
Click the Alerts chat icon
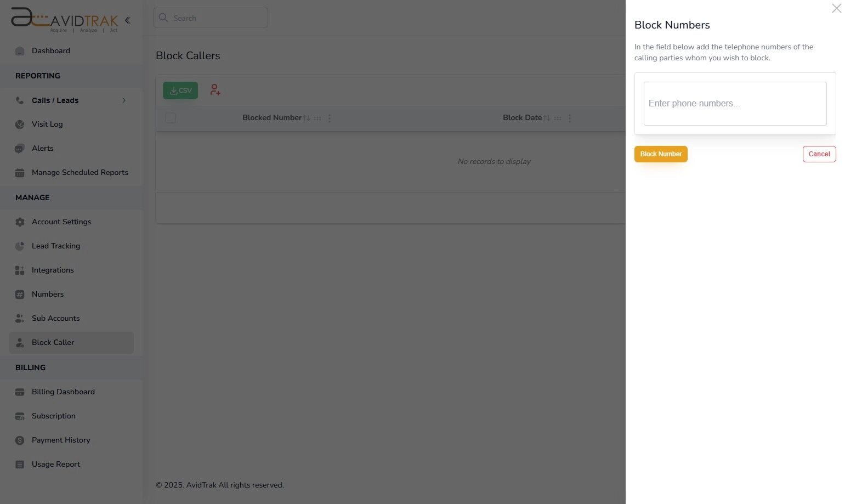click(x=20, y=149)
